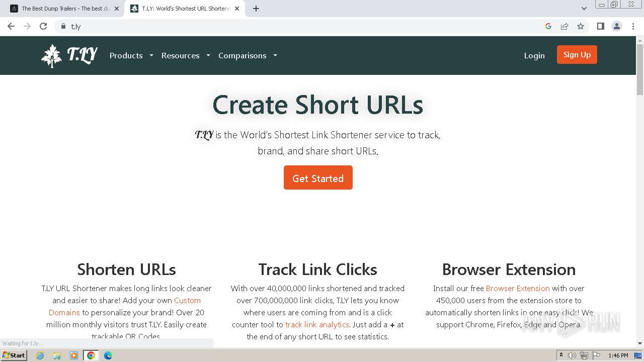Viewport: 644px width, 362px height.
Task: Bookmark this page with star icon
Action: tap(581, 26)
